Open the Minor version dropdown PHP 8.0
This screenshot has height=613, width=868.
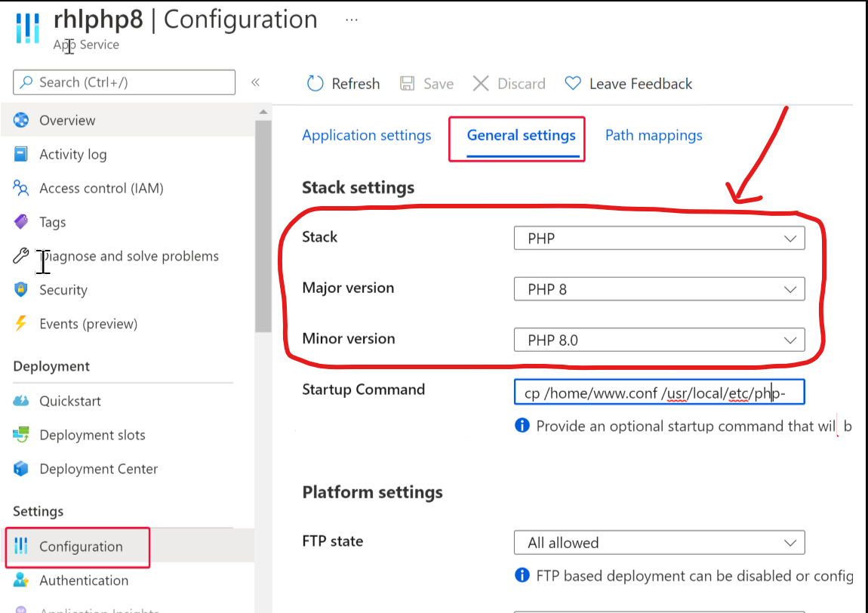(x=660, y=340)
